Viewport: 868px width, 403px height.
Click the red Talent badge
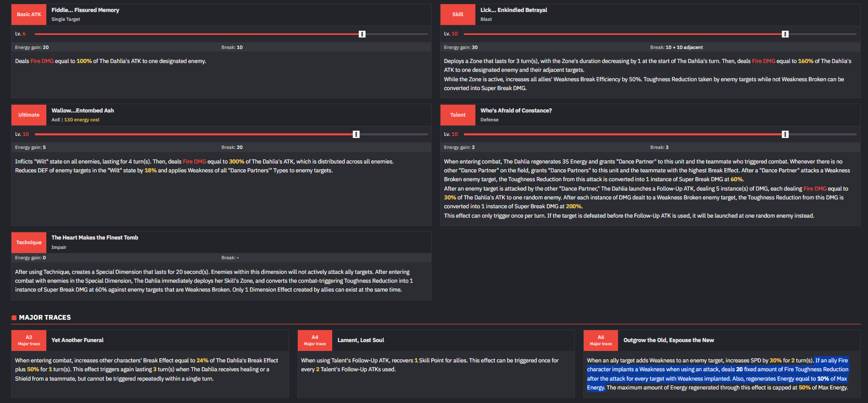[458, 115]
